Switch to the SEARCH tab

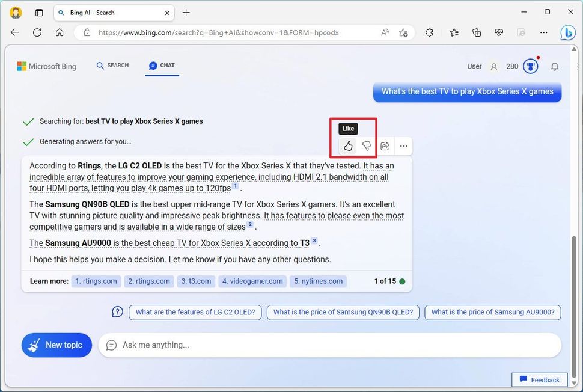[112, 66]
